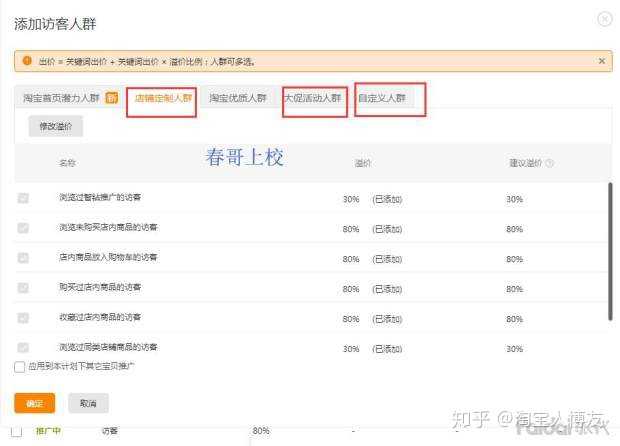Open the 自定义人群 tab
Image resolution: width=620 pixels, height=446 pixels.
pyautogui.click(x=382, y=98)
